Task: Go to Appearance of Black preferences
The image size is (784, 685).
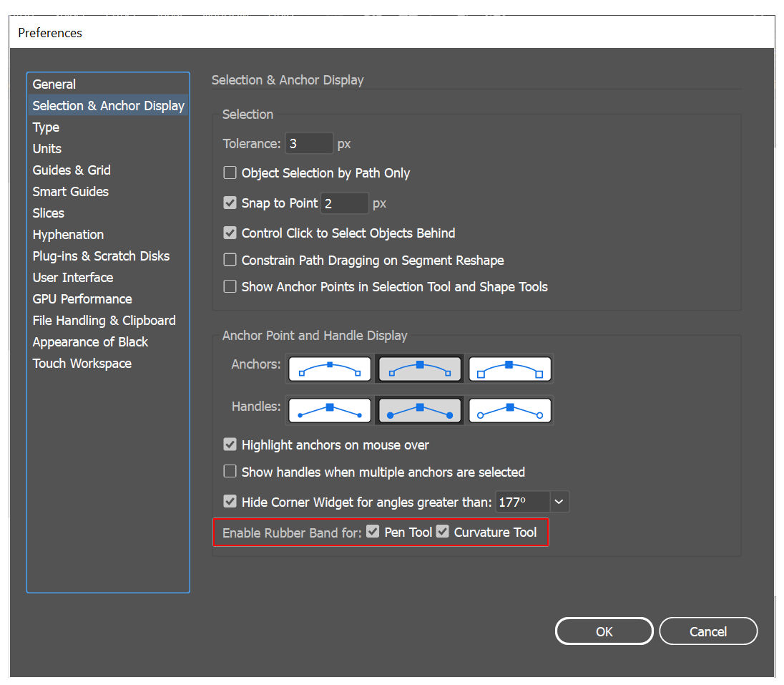Action: 108,342
